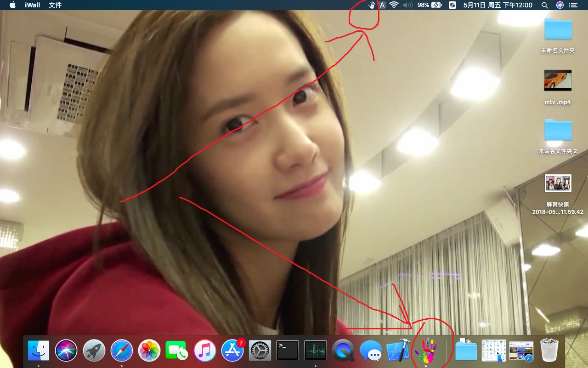Open Activity Monitor in the Dock

click(x=315, y=351)
